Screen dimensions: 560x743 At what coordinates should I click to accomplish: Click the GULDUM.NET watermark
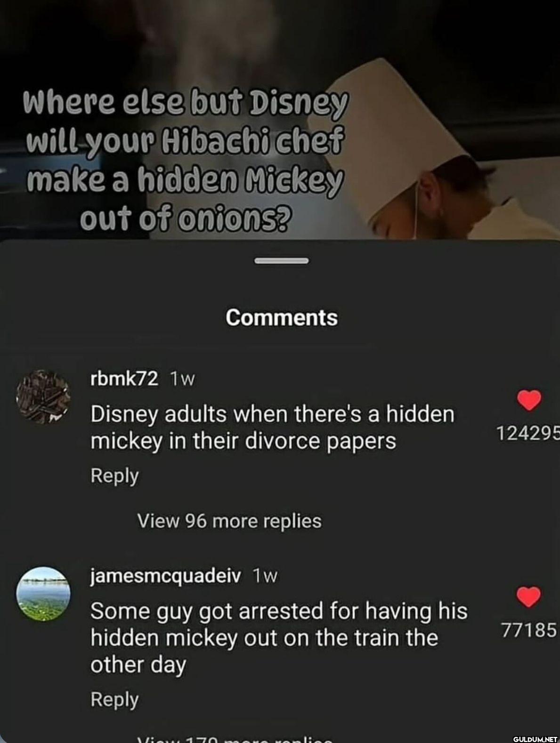point(535,738)
